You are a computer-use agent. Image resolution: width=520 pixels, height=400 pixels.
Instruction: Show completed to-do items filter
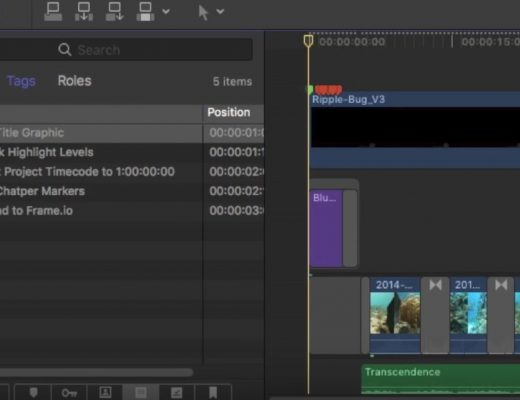pyautogui.click(x=177, y=392)
